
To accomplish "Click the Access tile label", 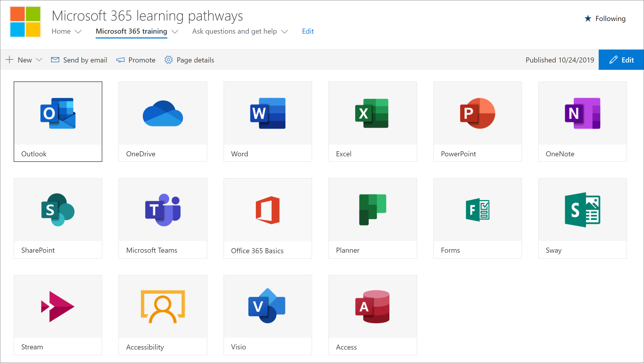I will (346, 347).
